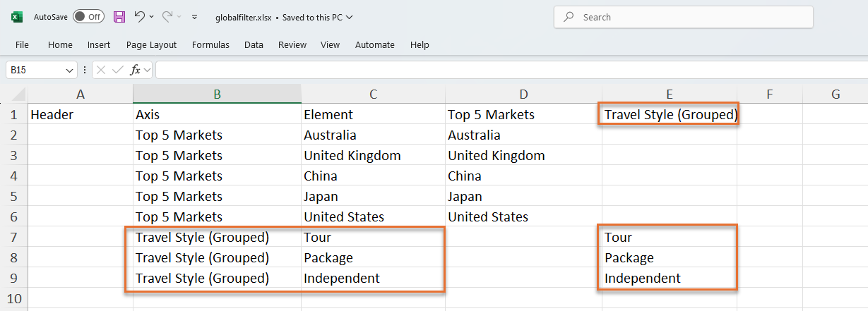Open the Automate tab
This screenshot has height=311, width=868.
click(x=374, y=44)
